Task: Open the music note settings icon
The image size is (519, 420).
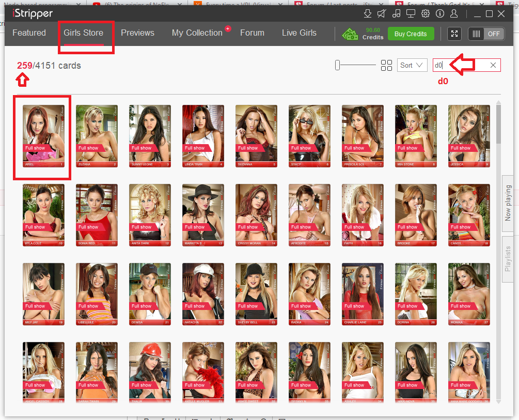Action: (x=397, y=13)
